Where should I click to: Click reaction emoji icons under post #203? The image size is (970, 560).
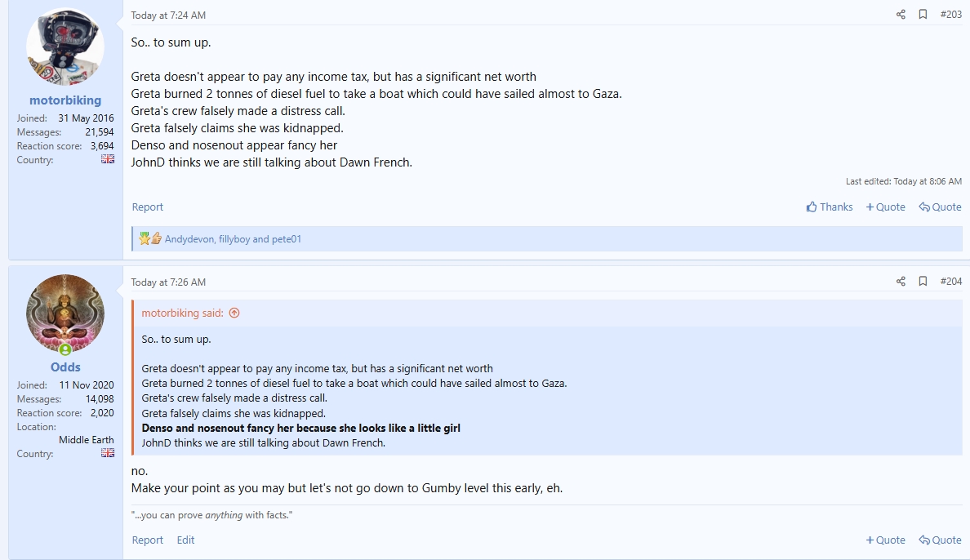click(x=150, y=239)
